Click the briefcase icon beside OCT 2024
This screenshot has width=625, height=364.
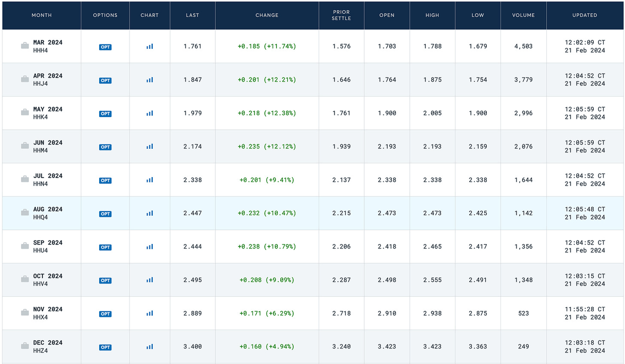click(x=25, y=280)
